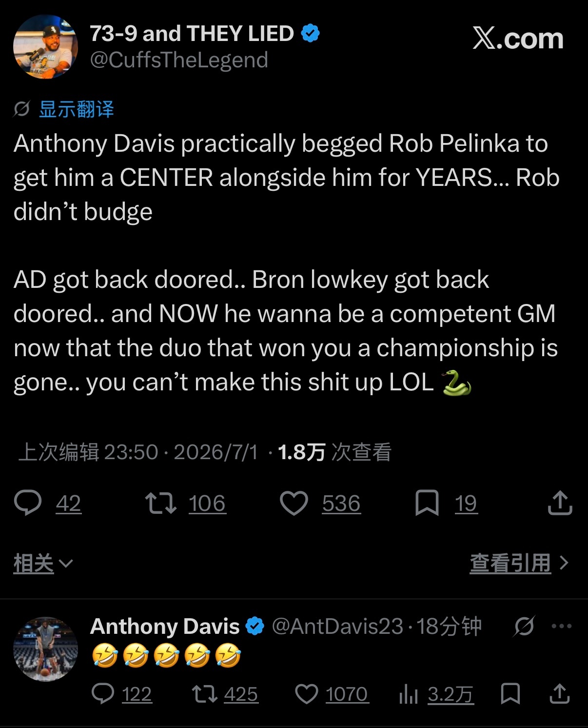Share the main tweet via upload icon
The image size is (588, 728).
click(560, 503)
